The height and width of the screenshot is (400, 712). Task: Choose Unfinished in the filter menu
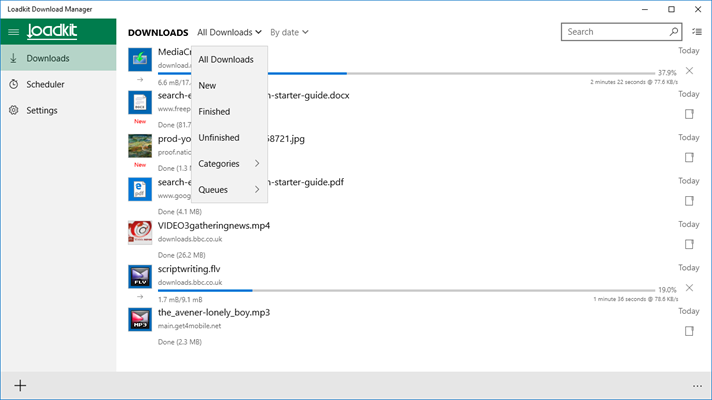tap(229, 138)
